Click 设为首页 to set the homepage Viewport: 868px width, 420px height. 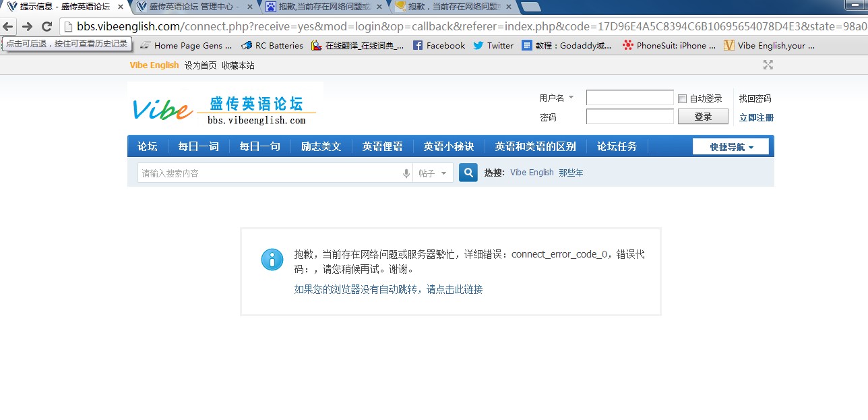201,65
